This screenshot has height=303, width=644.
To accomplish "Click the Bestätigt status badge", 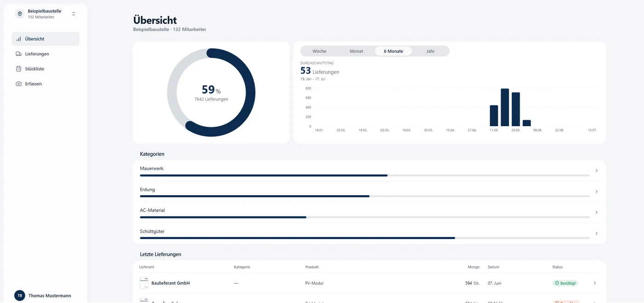I will click(x=565, y=283).
